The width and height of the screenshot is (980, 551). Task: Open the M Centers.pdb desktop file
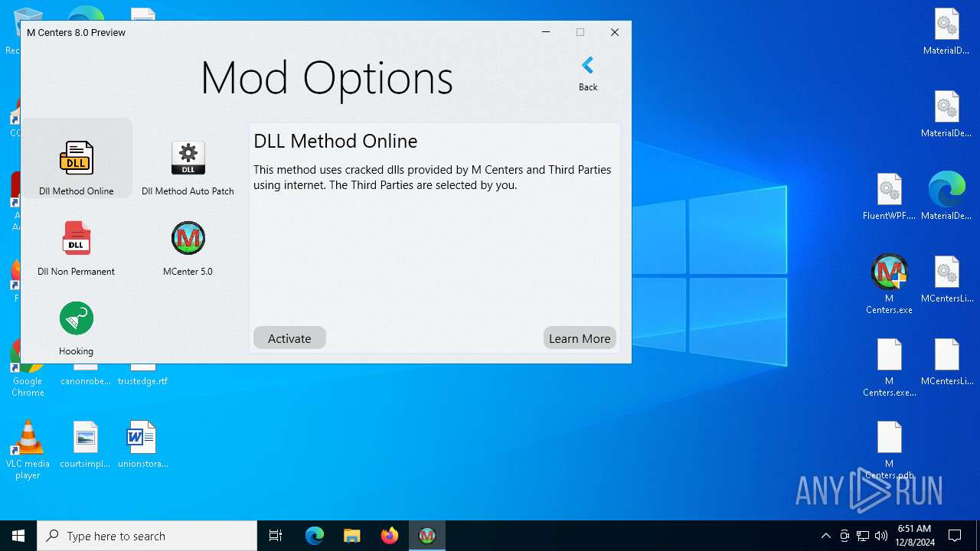pyautogui.click(x=889, y=449)
